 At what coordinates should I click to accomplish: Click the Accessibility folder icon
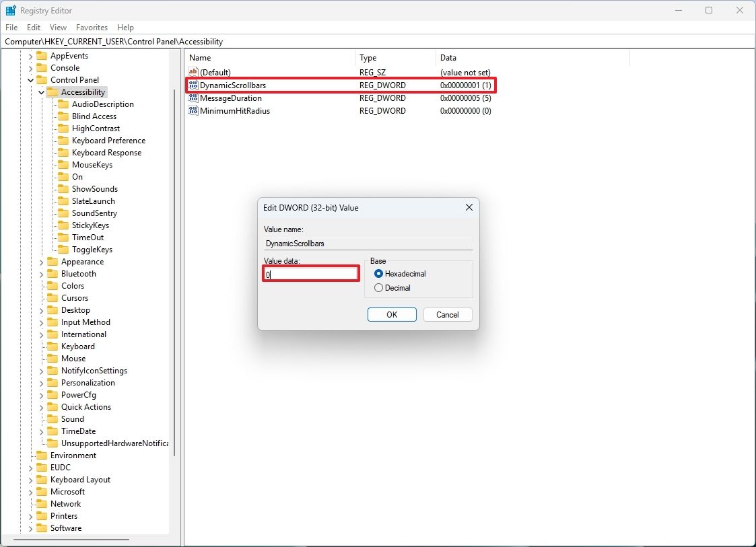click(54, 92)
